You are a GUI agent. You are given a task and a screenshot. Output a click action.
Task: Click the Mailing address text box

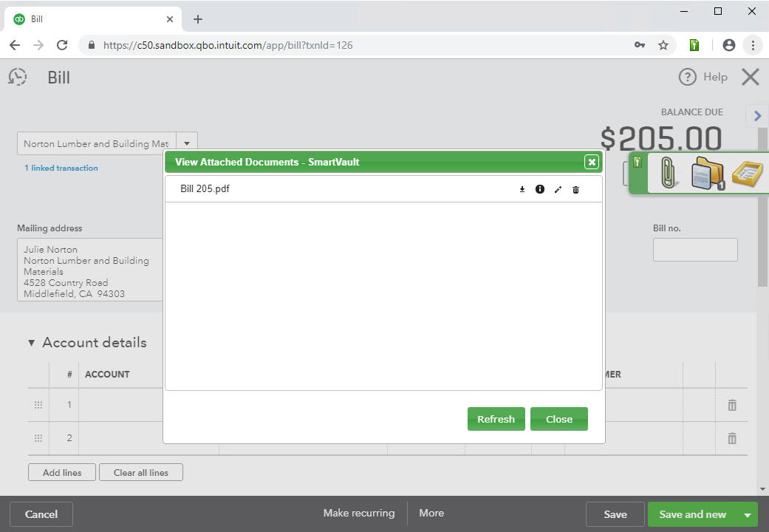tap(90, 270)
